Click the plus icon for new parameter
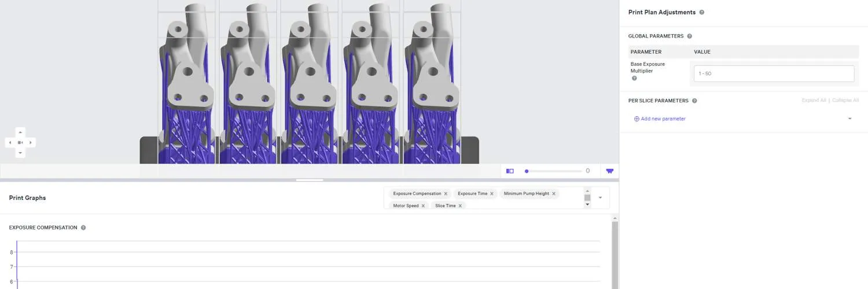The height and width of the screenshot is (289, 868). pos(637,118)
